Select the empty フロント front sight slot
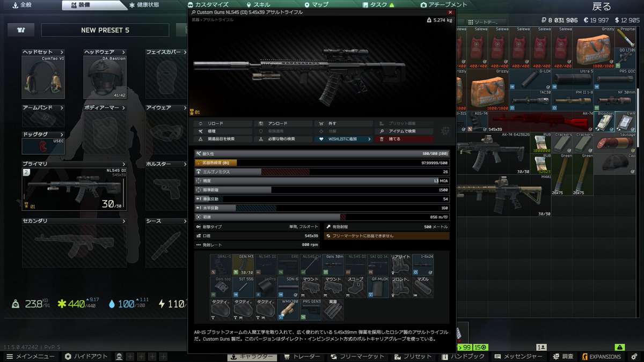Screen dimensions: 644x362 tap(400, 287)
